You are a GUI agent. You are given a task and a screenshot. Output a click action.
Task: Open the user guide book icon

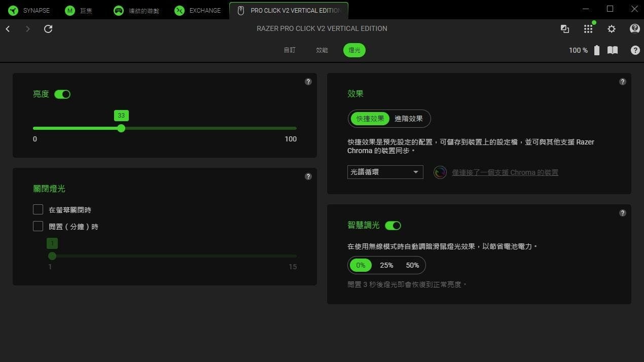click(x=613, y=50)
